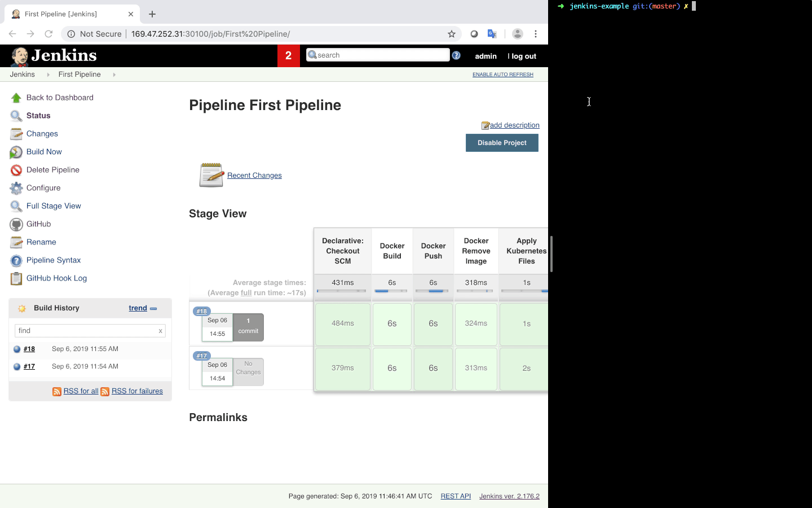Viewport: 812px width, 508px height.
Task: Click the red notification badge showing 2
Action: click(289, 55)
